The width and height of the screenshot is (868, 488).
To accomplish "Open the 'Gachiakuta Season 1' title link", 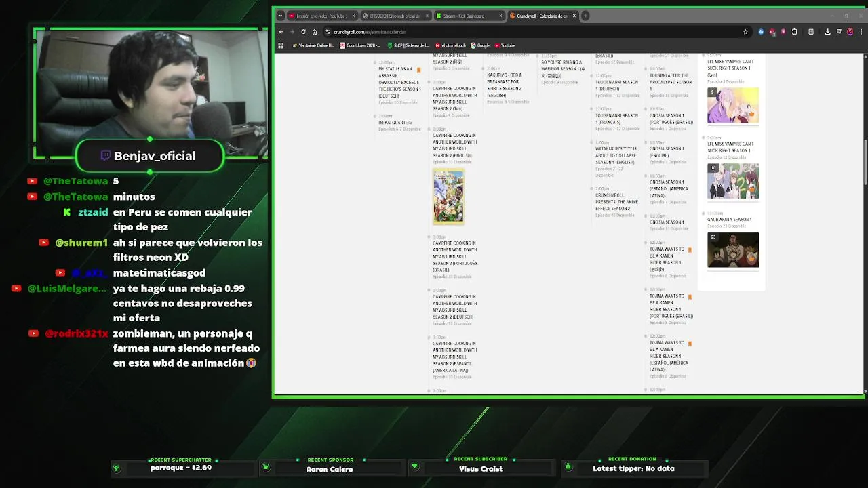I will (x=730, y=220).
